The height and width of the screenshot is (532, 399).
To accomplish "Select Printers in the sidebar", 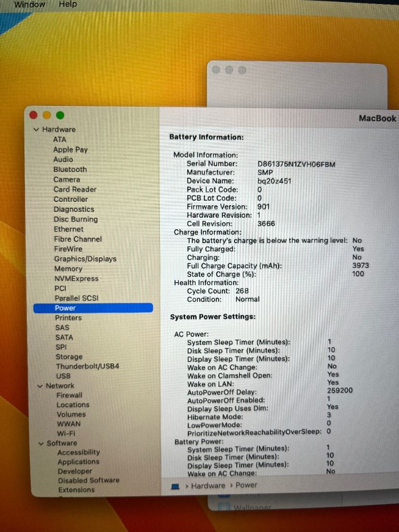I will (x=68, y=318).
